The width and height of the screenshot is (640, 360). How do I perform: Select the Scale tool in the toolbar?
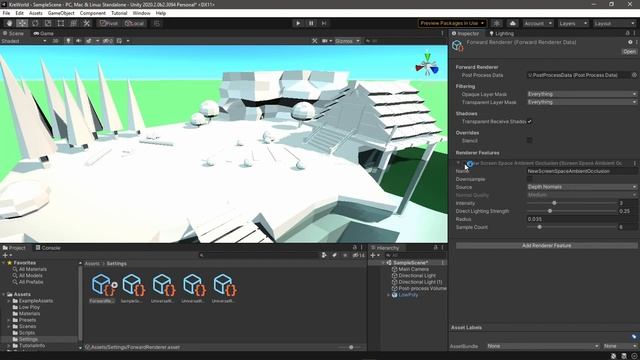(x=48, y=23)
